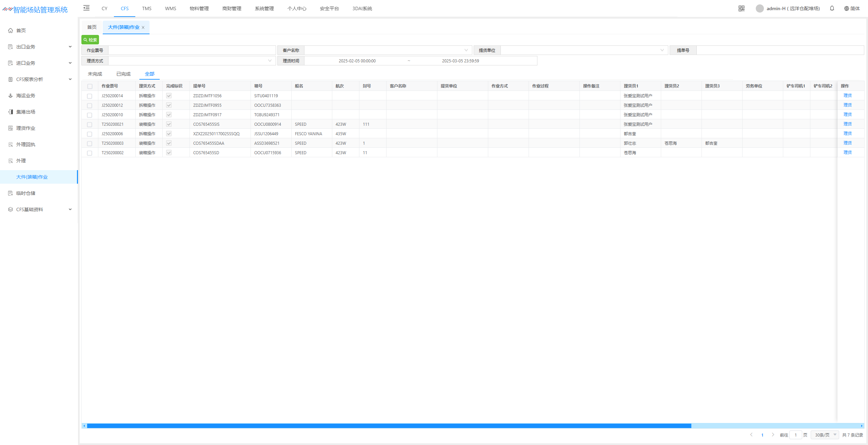This screenshot has width=868, height=445.
Task: Close the 大件(装箱)作业 tab
Action: click(143, 27)
